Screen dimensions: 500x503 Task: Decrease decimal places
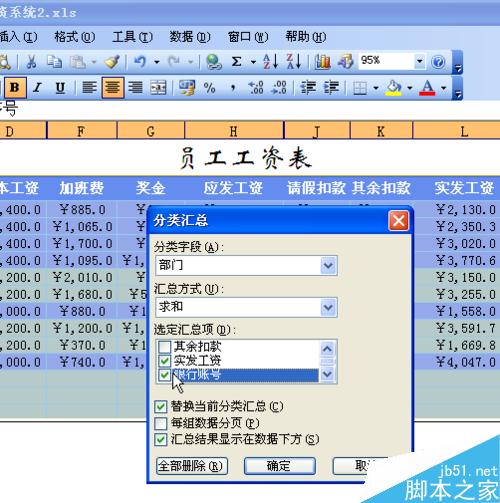[279, 88]
